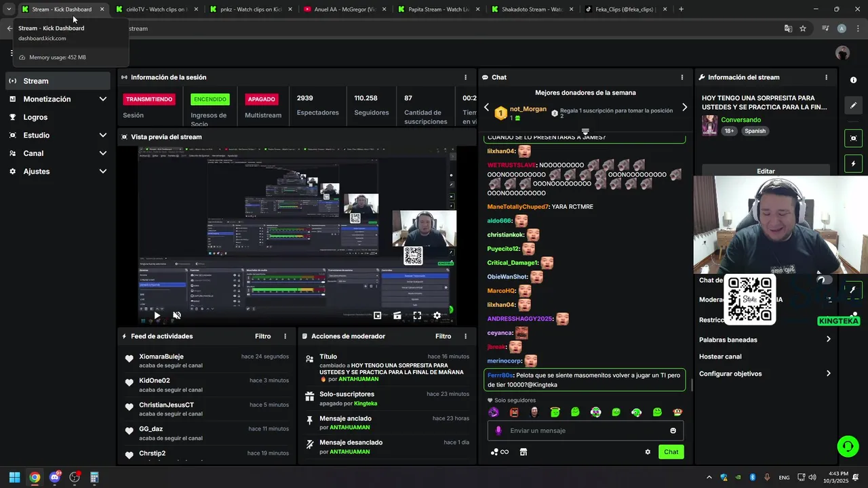The image size is (868, 488).
Task: Click the info icon in right rail
Action: [853, 80]
